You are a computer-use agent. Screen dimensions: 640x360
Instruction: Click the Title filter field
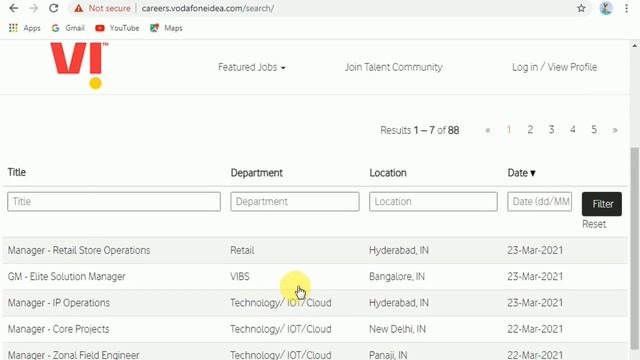pos(114,202)
